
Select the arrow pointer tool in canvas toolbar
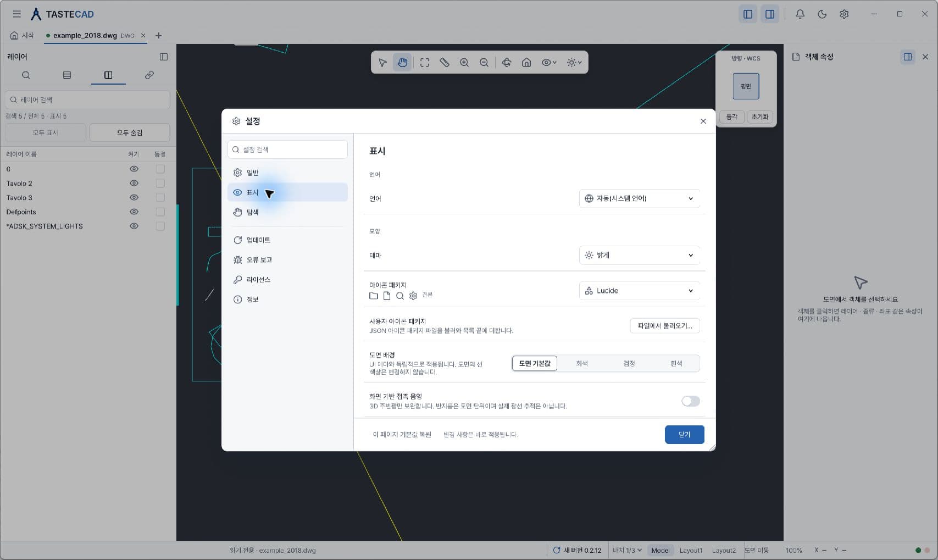pos(382,63)
